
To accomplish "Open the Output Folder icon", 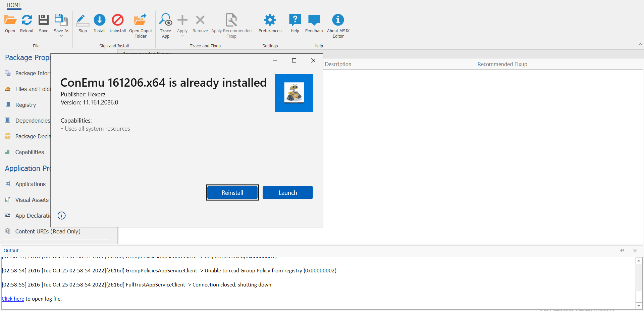I will [x=140, y=20].
